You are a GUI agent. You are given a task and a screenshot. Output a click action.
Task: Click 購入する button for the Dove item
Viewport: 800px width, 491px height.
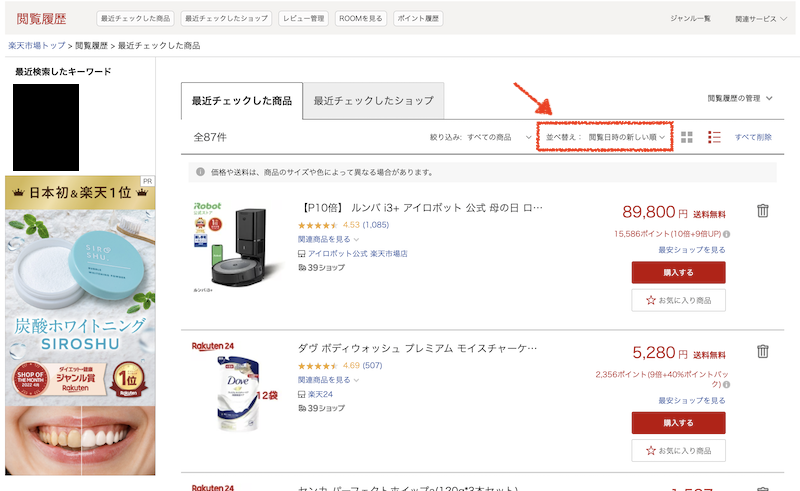pos(678,423)
